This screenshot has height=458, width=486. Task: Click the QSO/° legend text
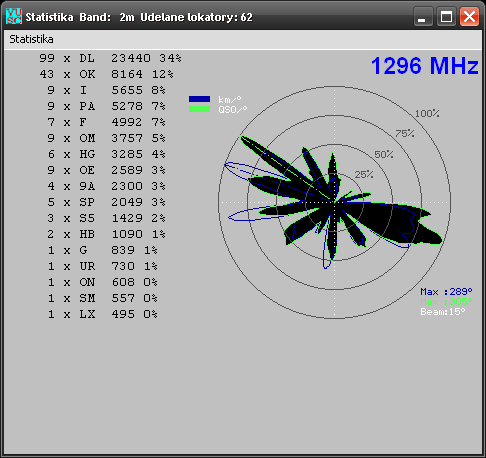tap(233, 109)
